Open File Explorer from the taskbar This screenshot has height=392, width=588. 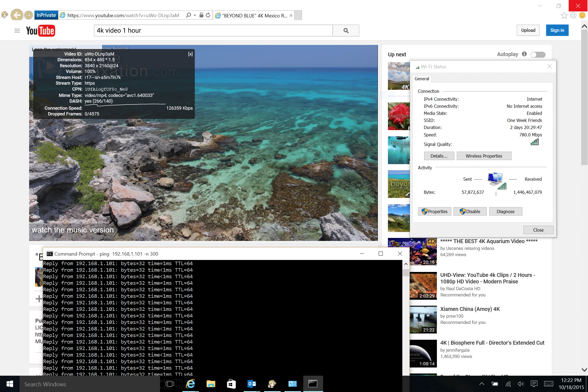211,384
